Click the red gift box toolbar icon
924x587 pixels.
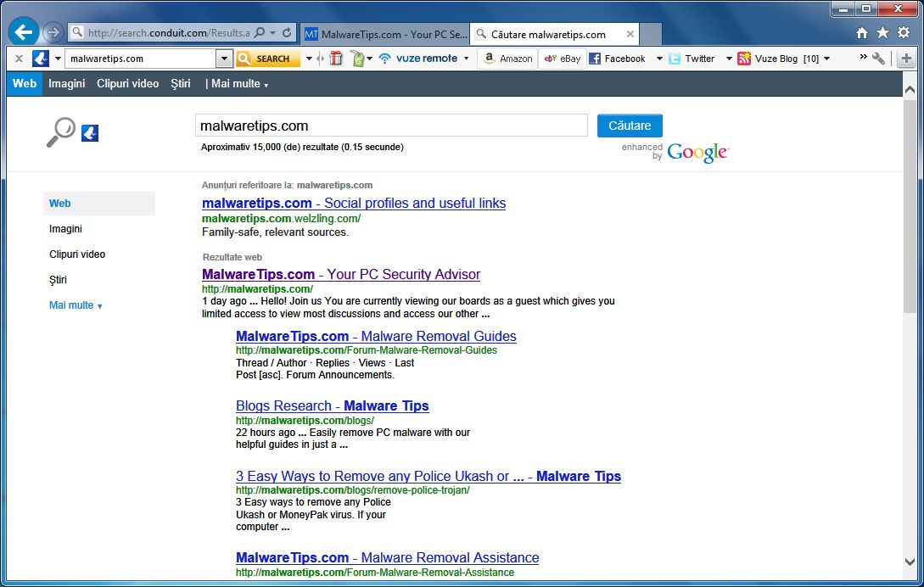(x=336, y=59)
